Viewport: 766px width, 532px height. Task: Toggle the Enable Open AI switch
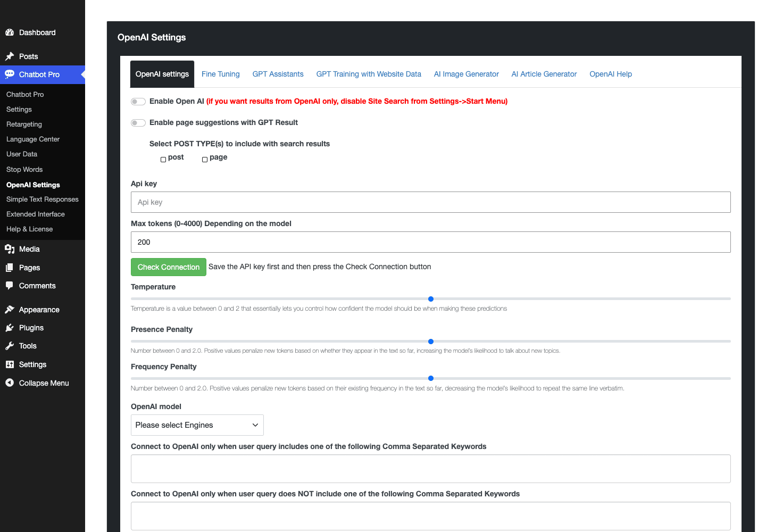coord(138,102)
